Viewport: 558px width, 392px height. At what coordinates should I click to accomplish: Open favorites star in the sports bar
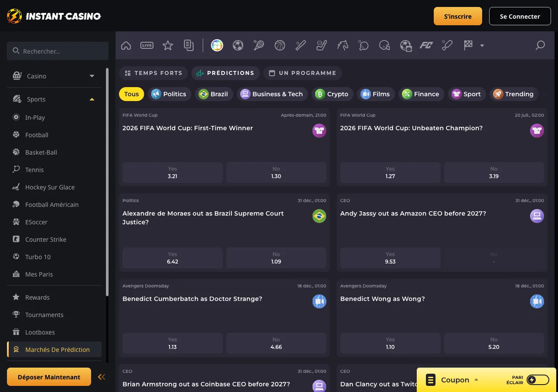tap(168, 45)
